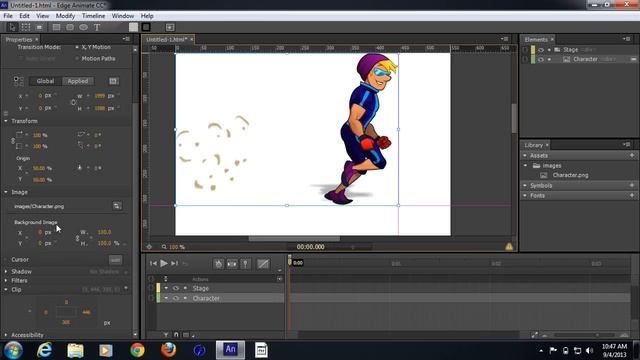
Task: Open the View menu
Action: point(42,16)
